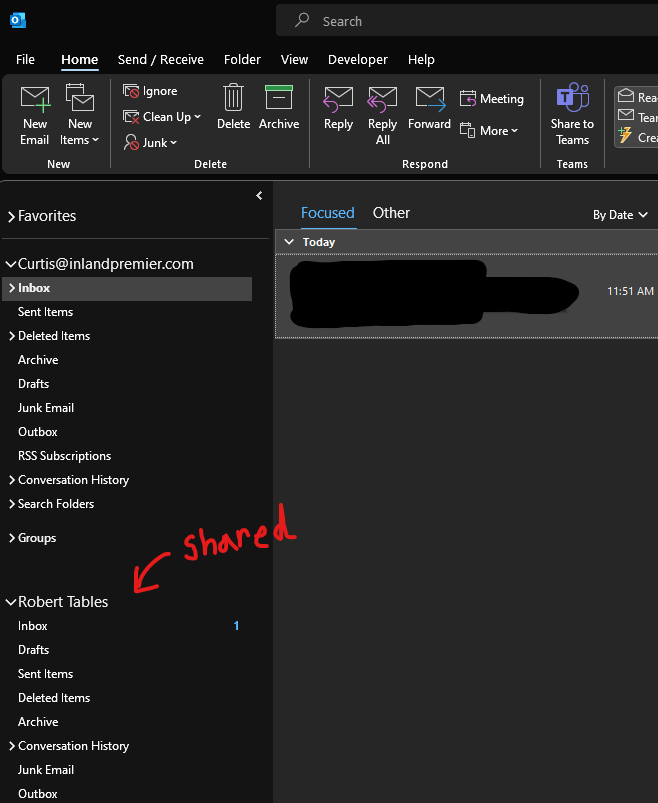Switch to the Focused inbox tab

click(x=328, y=213)
